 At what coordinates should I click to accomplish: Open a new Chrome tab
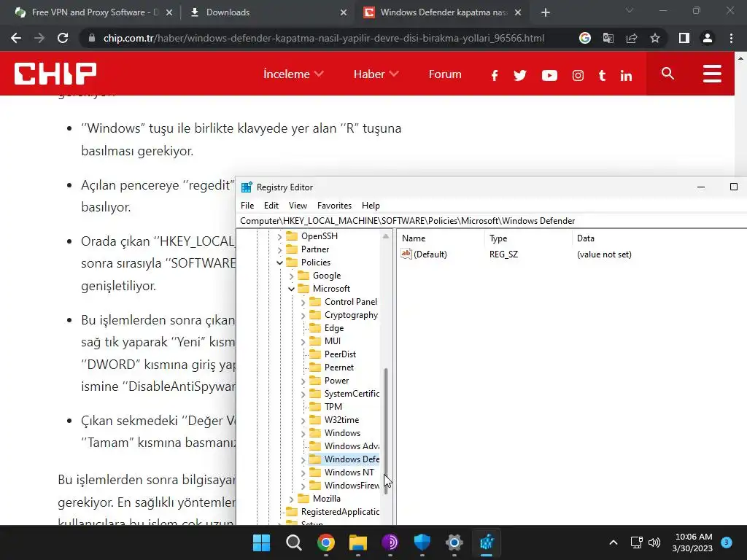click(x=546, y=12)
